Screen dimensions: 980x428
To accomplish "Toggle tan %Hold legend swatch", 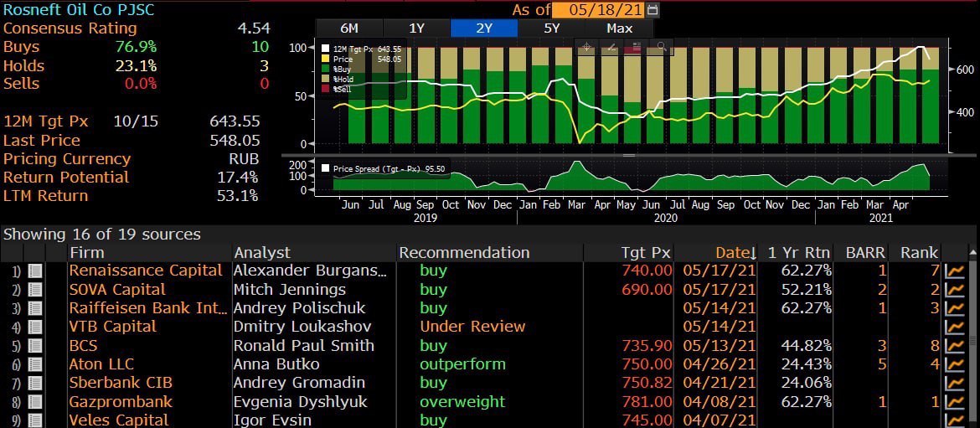I will click(x=325, y=79).
